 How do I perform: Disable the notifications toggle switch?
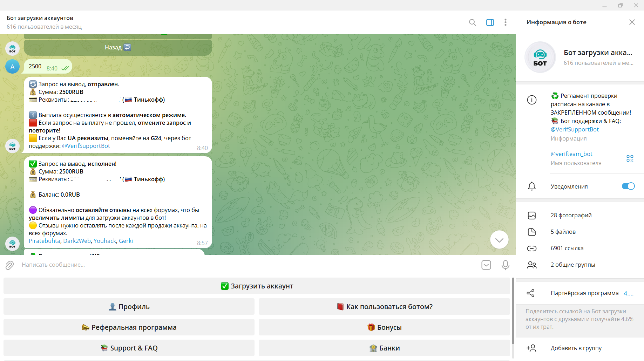tap(628, 186)
